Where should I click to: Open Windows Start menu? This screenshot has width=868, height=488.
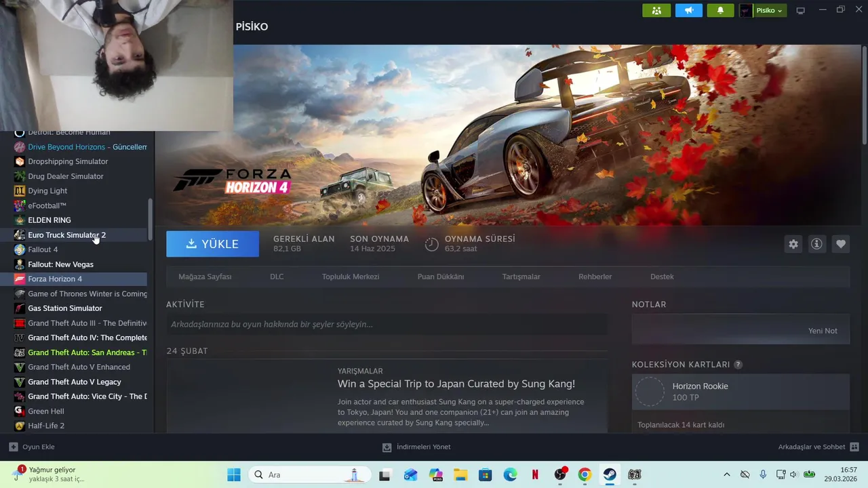234,474
